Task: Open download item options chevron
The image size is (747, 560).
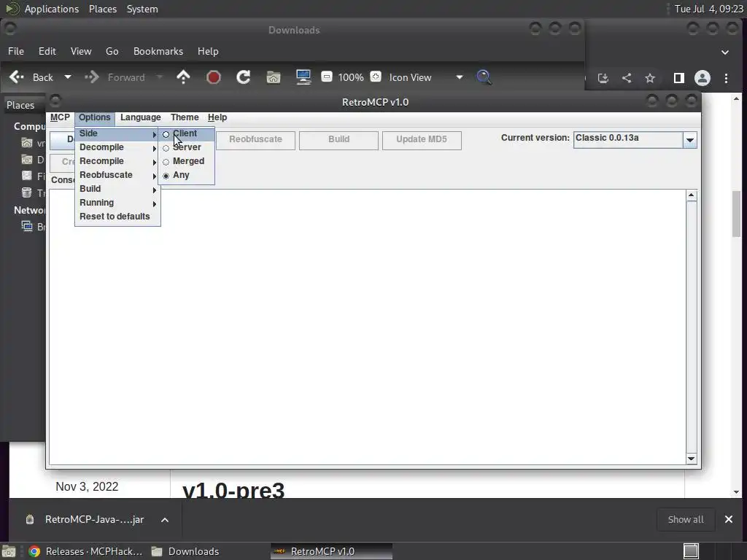Action: (x=165, y=520)
